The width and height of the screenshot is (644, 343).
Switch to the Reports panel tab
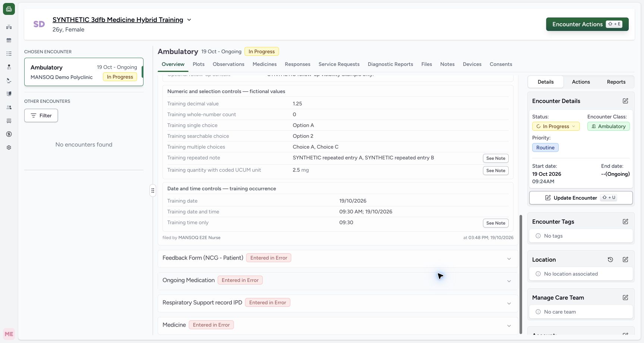616,82
